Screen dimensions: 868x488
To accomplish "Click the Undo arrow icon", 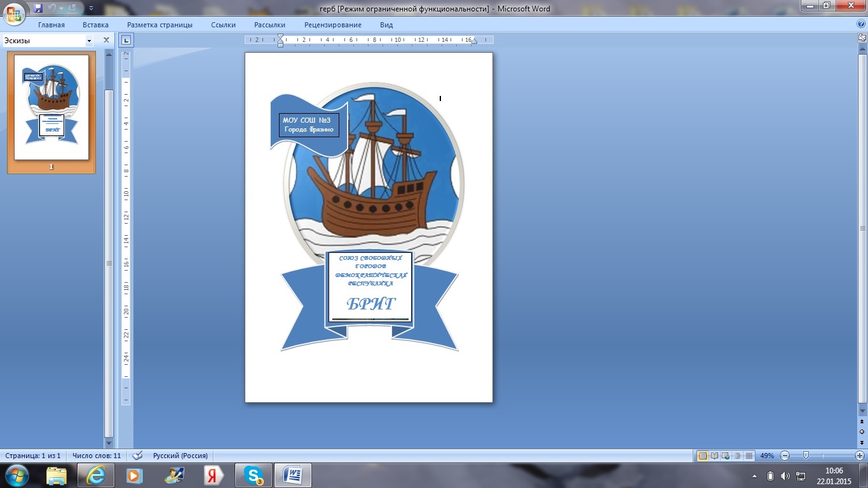I will click(53, 8).
